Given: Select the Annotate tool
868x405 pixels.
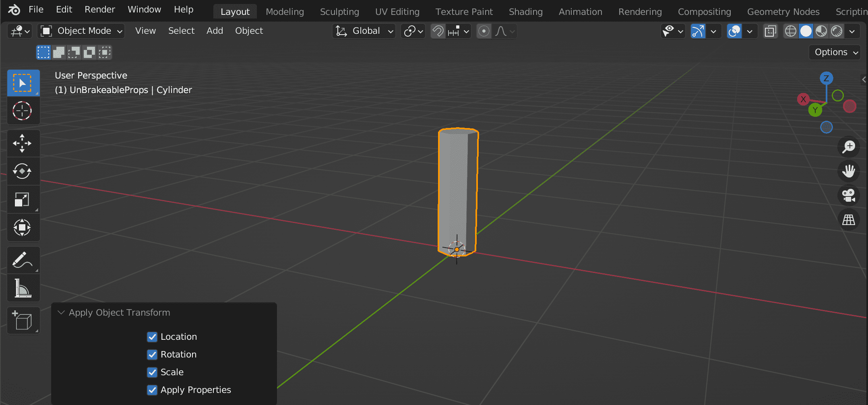Looking at the screenshot, I should tap(23, 260).
